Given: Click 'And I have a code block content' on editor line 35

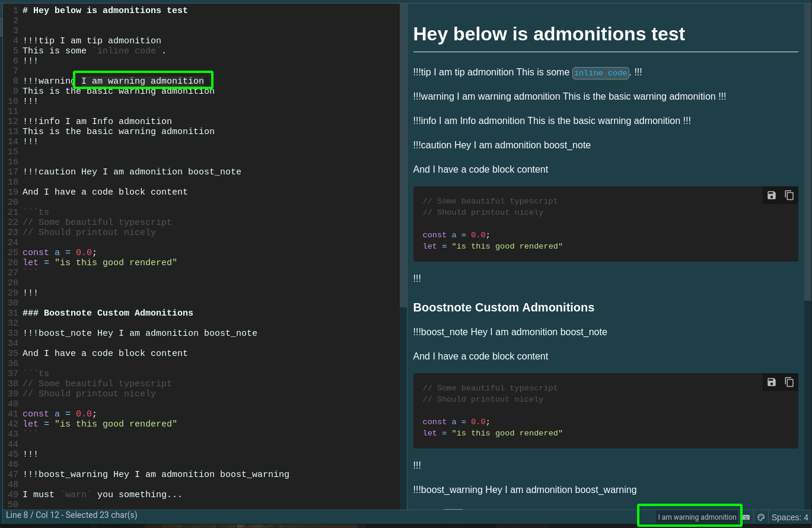Looking at the screenshot, I should coord(105,354).
